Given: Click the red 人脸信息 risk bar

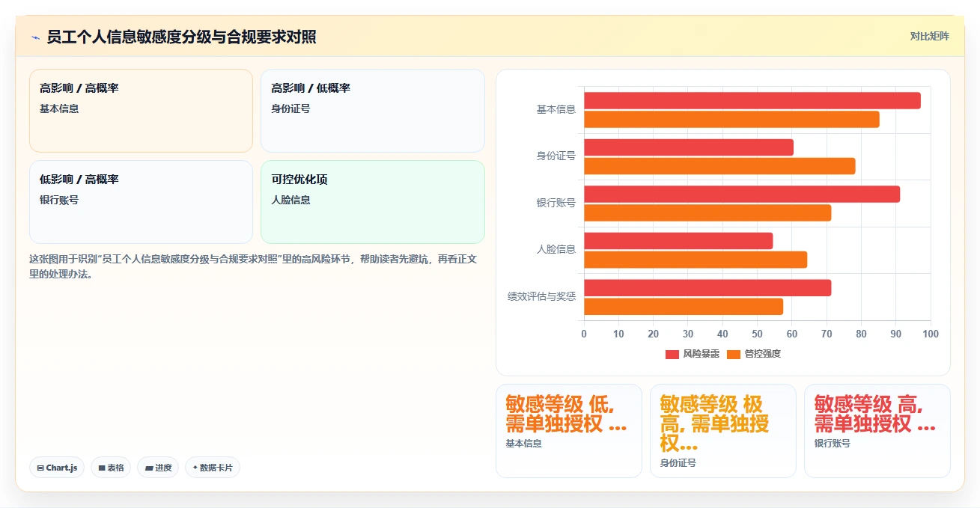Looking at the screenshot, I should [678, 241].
